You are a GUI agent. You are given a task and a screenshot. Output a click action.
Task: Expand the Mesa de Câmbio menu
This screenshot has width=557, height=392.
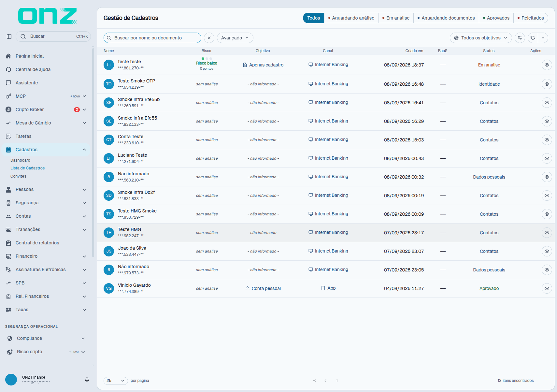pyautogui.click(x=84, y=123)
